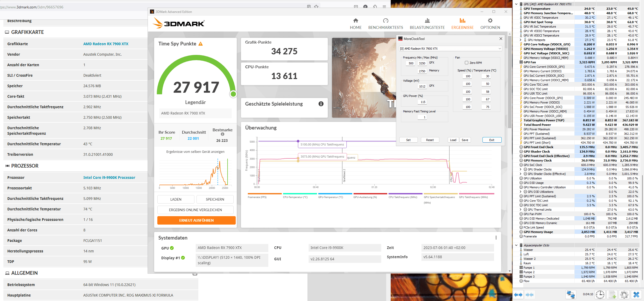Click the Voltage GFX field showing 1012
The image size is (644, 301).
coord(422,86)
